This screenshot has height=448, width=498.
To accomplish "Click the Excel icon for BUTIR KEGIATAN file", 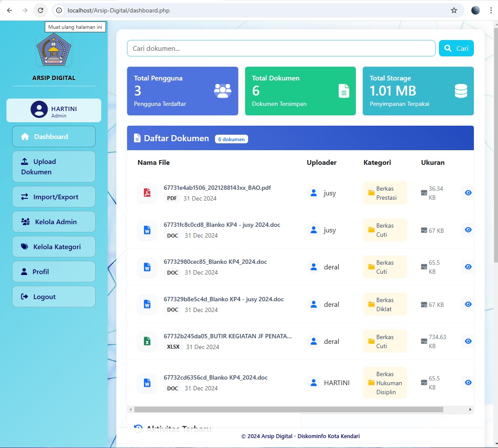I will 147,341.
